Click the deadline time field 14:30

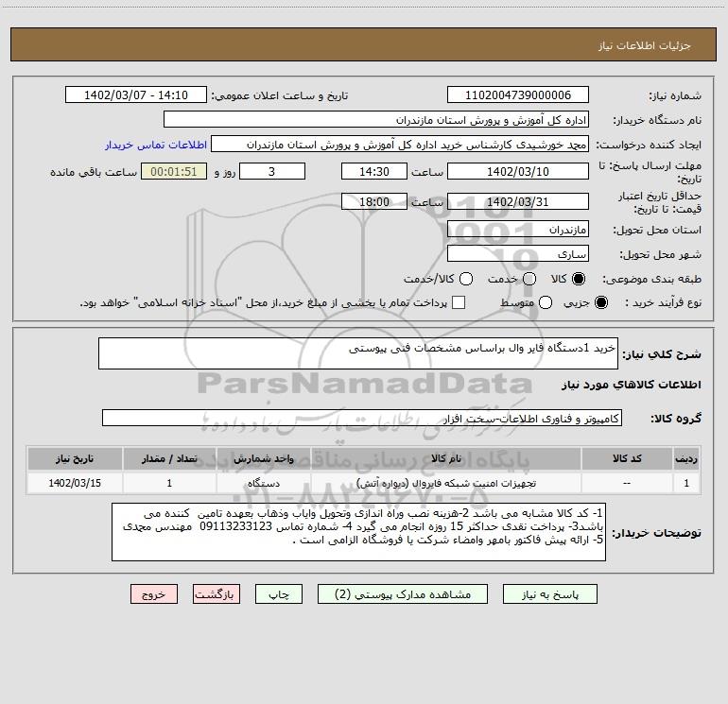(374, 171)
